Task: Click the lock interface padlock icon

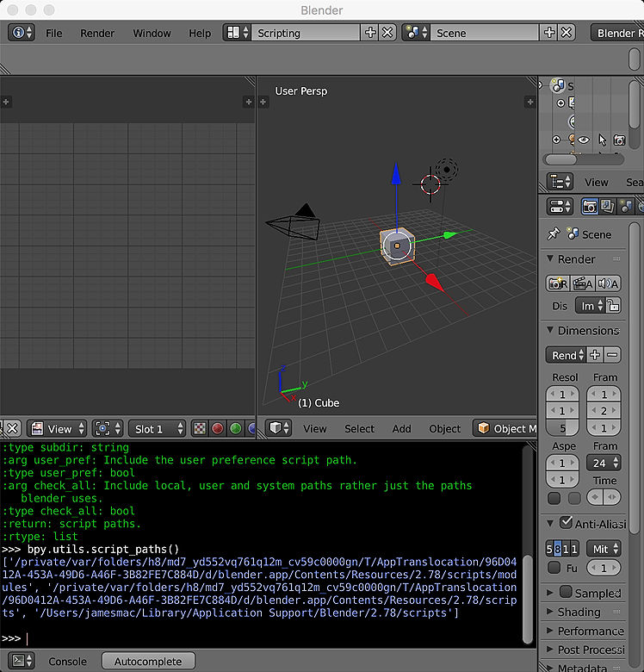Action: (612, 305)
